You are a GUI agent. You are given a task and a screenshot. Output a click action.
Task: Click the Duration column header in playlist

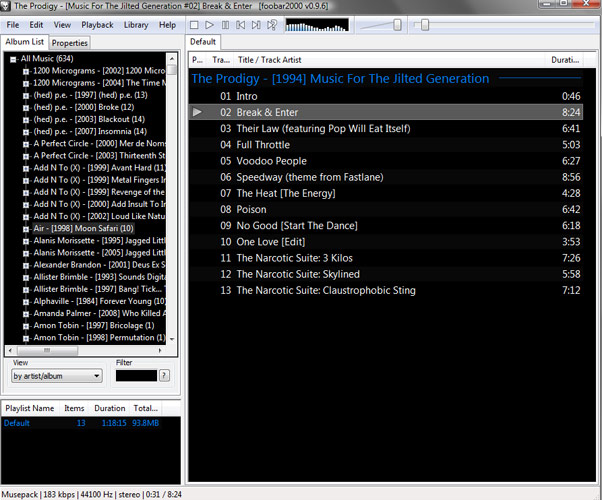tap(565, 60)
